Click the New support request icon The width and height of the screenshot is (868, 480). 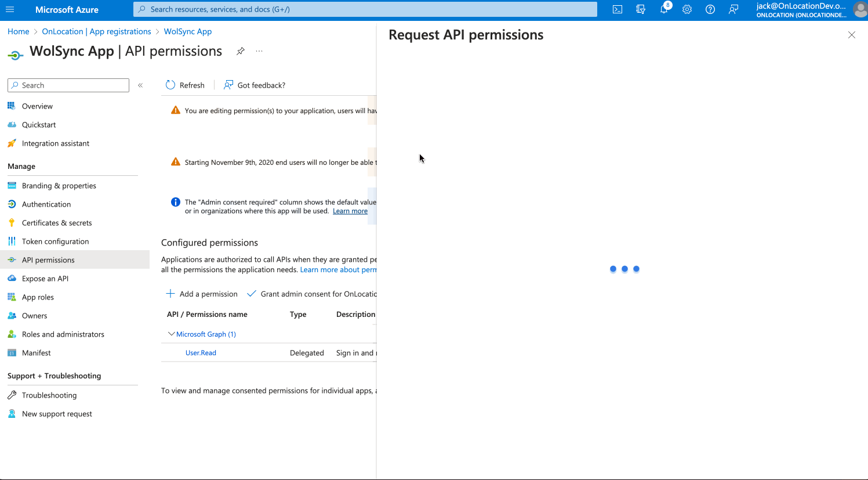[x=12, y=414]
